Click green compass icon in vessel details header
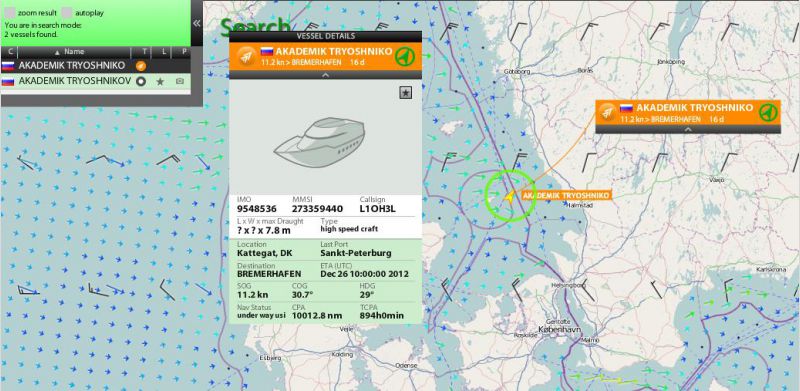Viewport: 800px width, 391px height. pos(405,56)
